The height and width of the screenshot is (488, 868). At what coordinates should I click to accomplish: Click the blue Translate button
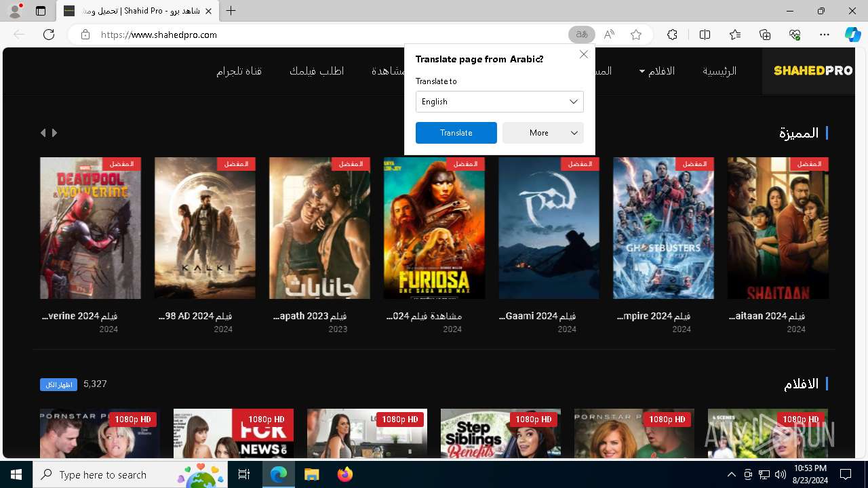pyautogui.click(x=456, y=133)
